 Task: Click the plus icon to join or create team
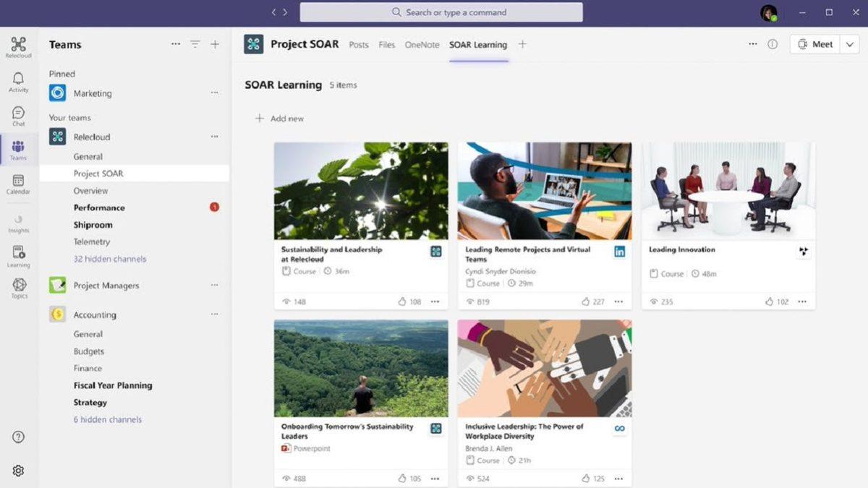coord(215,44)
